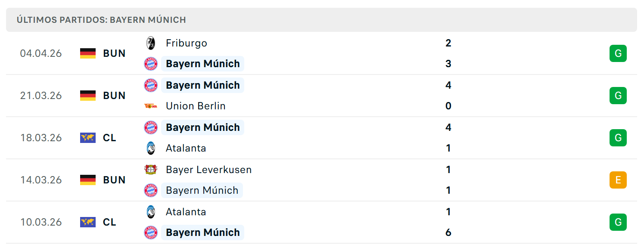Click the Bayer Leverkusen crest icon

pyautogui.click(x=151, y=170)
